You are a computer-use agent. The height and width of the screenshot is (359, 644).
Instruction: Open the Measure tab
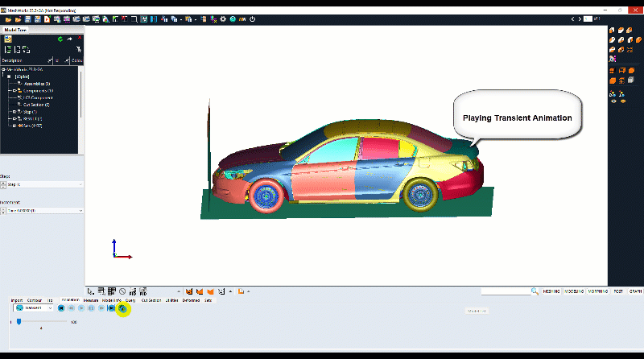[x=91, y=299]
